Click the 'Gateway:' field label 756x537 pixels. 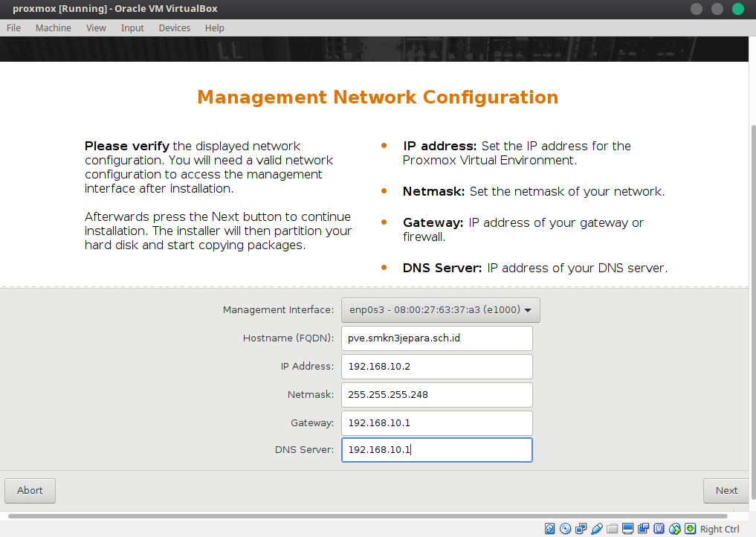tap(312, 423)
